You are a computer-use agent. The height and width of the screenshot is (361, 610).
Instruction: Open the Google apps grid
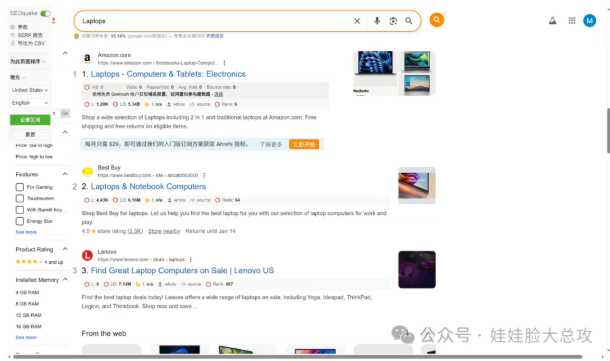click(x=571, y=21)
